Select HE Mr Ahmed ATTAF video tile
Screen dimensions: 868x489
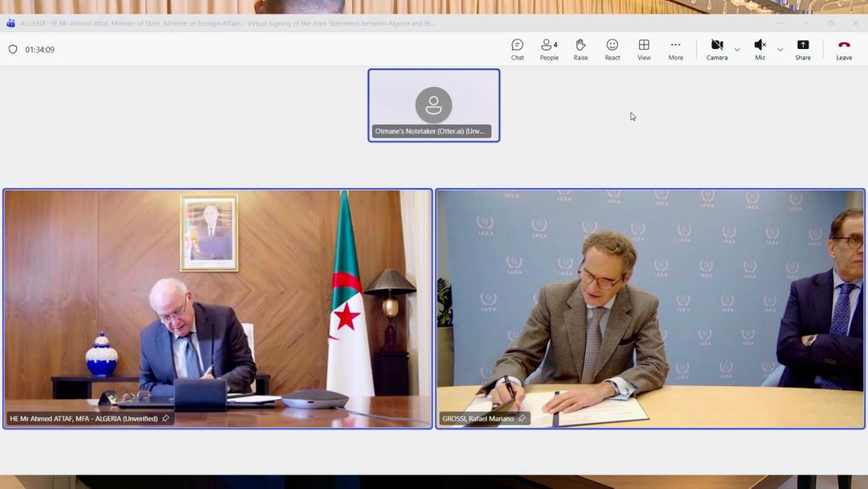click(218, 308)
